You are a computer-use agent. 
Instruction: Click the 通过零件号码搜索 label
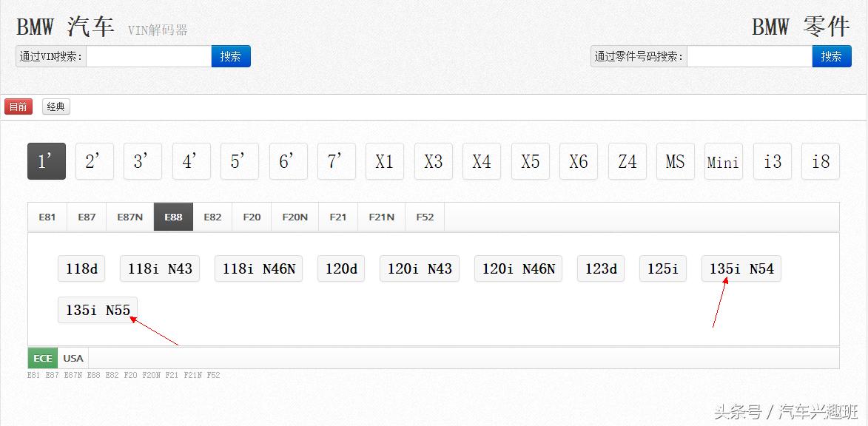click(x=639, y=56)
